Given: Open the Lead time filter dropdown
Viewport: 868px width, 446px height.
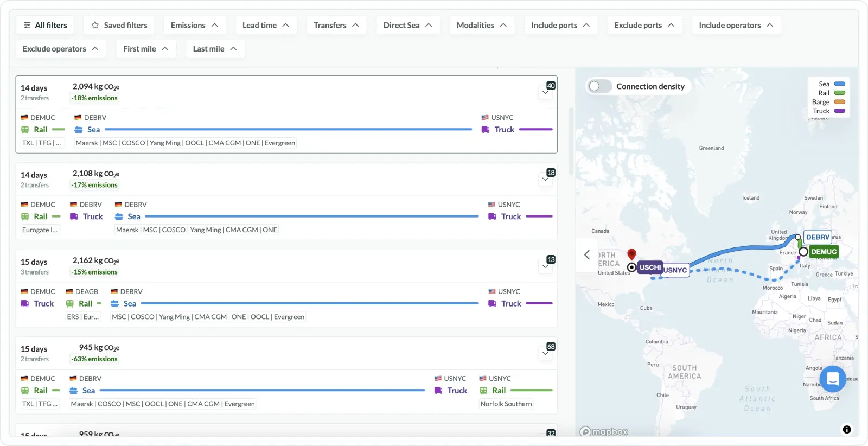Looking at the screenshot, I should 265,26.
